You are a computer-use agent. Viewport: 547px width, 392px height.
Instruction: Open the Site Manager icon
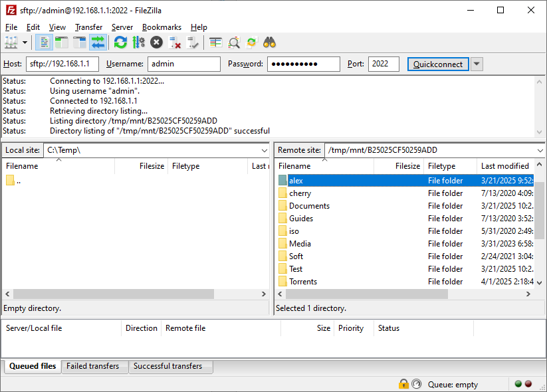coord(11,43)
